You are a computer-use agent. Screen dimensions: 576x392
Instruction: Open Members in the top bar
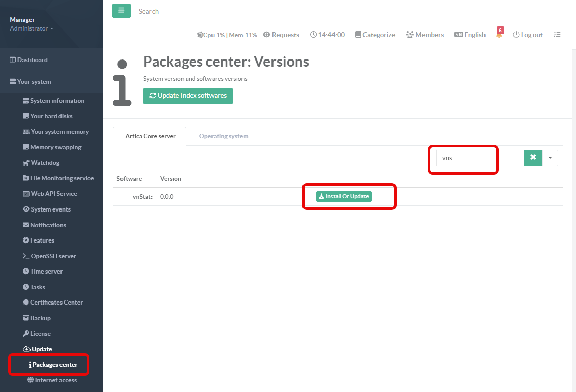(x=425, y=35)
